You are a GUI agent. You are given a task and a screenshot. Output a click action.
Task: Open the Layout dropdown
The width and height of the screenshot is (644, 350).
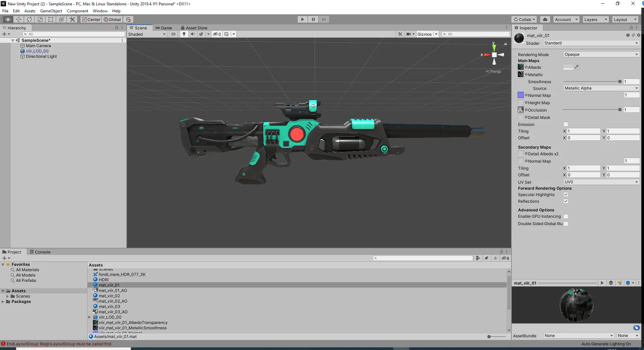[x=625, y=19]
